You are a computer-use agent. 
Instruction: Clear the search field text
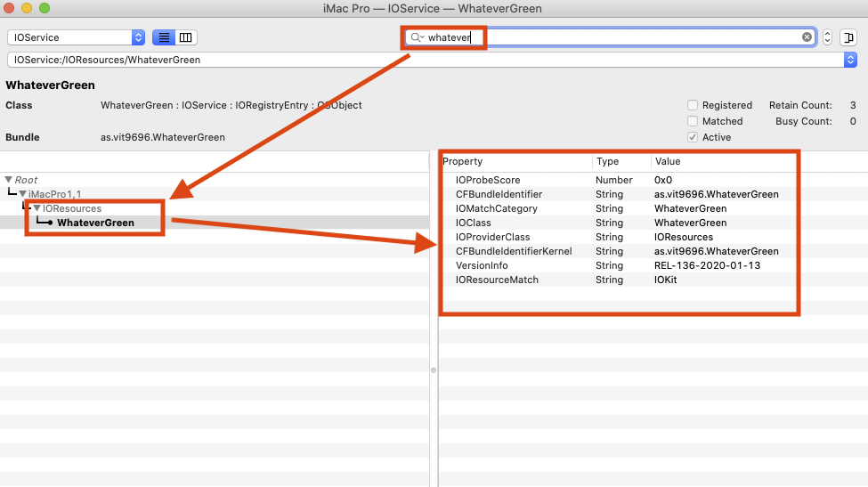(807, 37)
